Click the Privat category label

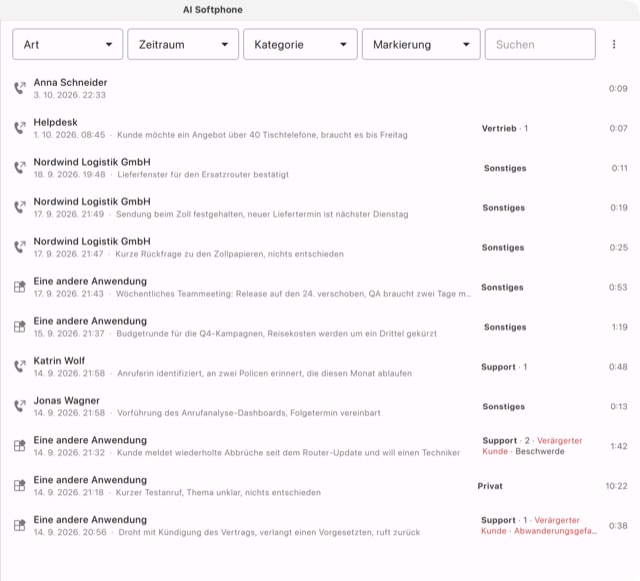click(x=490, y=486)
